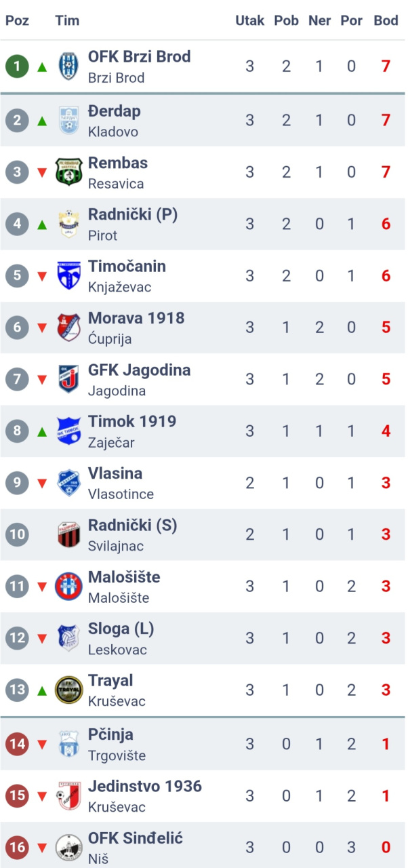Open the Morava 1918 team link
The width and height of the screenshot is (408, 868).
(136, 318)
